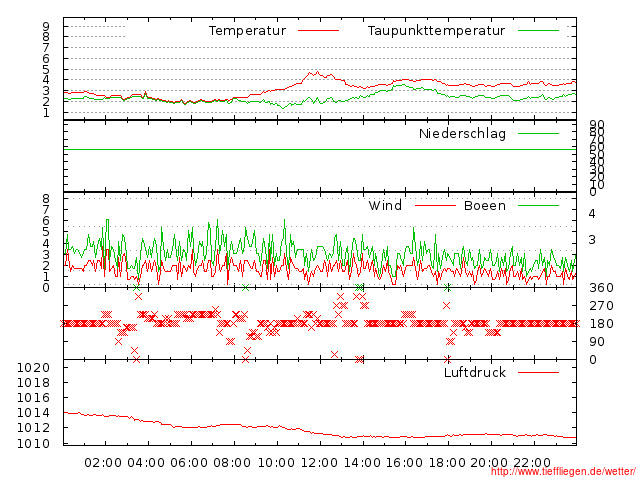Click the line sample right of Boeen
The height and width of the screenshot is (480, 640).
(x=538, y=206)
